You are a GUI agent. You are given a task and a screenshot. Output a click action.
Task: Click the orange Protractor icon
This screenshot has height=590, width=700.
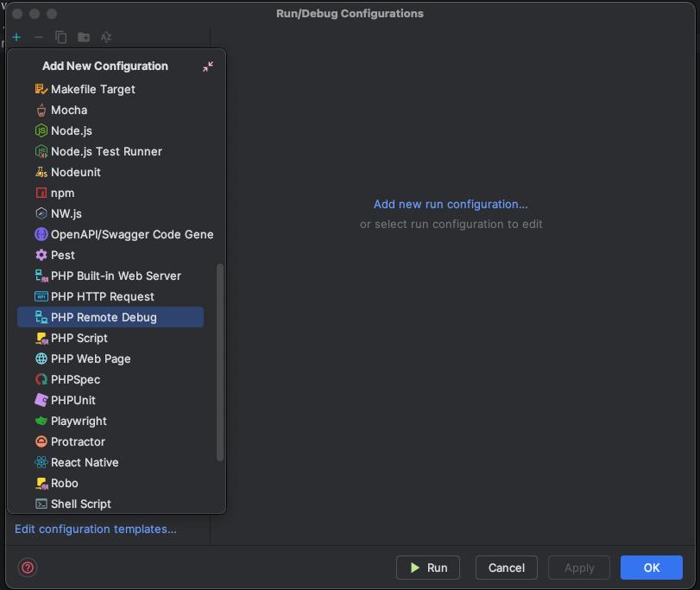tap(41, 441)
